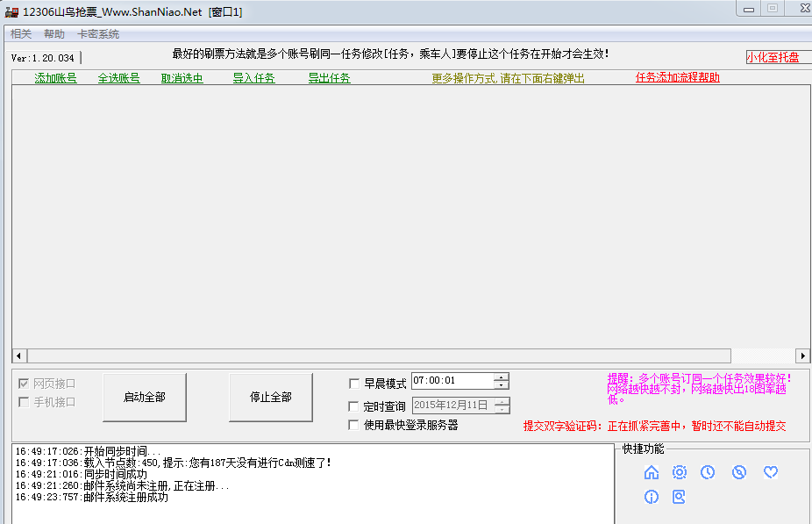
Task: Increase the 07:00:01 time with up arrow
Action: (502, 377)
